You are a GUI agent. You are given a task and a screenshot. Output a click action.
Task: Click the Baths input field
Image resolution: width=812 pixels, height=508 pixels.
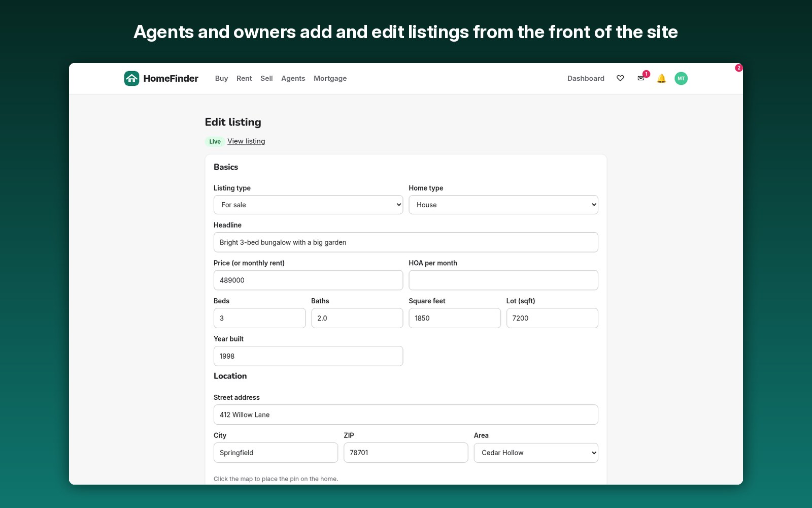357,318
